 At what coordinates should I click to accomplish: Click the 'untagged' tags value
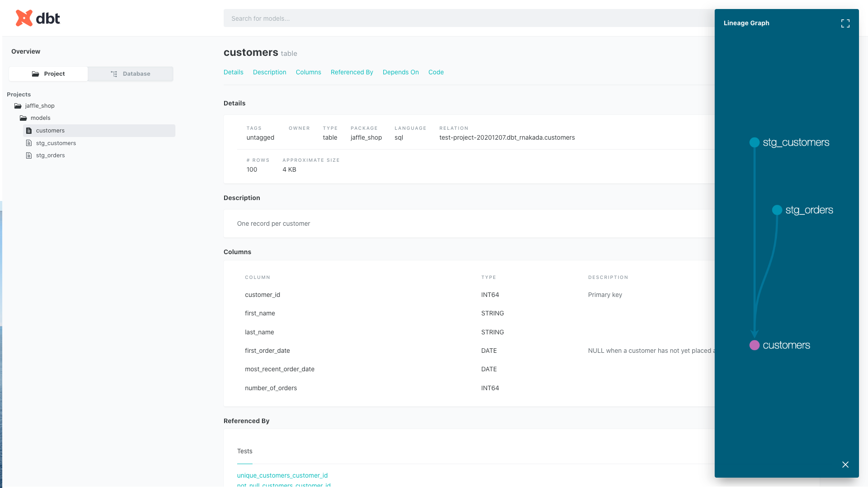coord(260,137)
